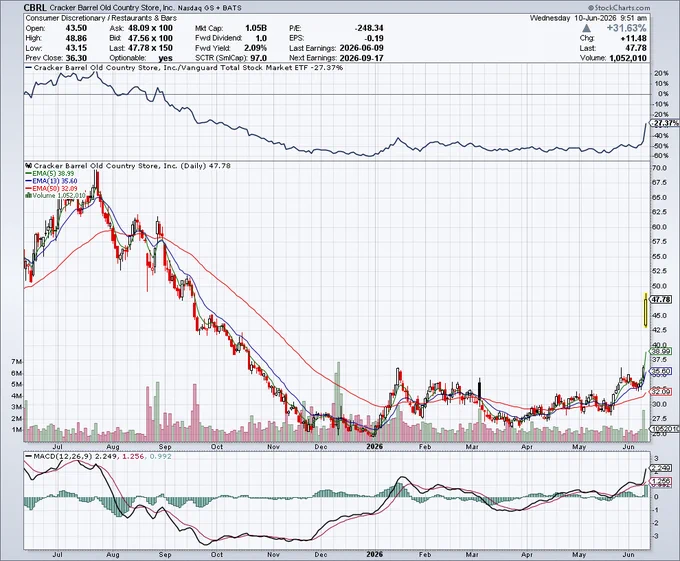The image size is (680, 561).
Task: Click the Bid quote 47.56 x 100
Action: tap(150, 38)
